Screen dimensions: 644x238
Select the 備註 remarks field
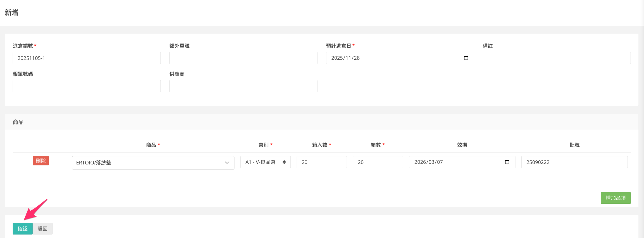pyautogui.click(x=556, y=58)
